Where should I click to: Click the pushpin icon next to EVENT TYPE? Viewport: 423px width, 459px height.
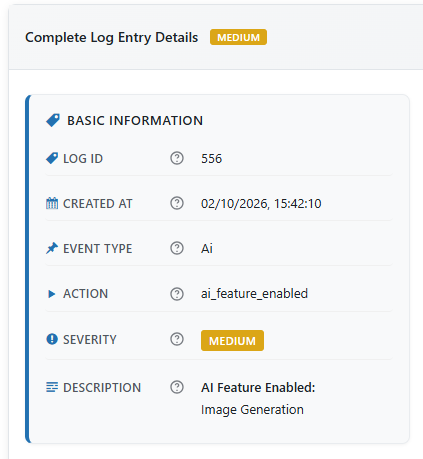pyautogui.click(x=52, y=248)
